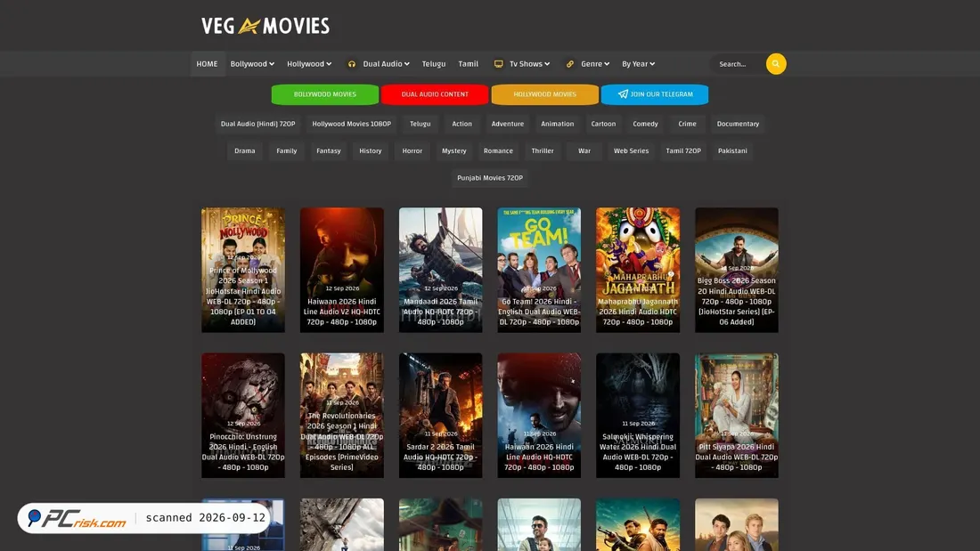Select the Telugu category tag

[420, 124]
